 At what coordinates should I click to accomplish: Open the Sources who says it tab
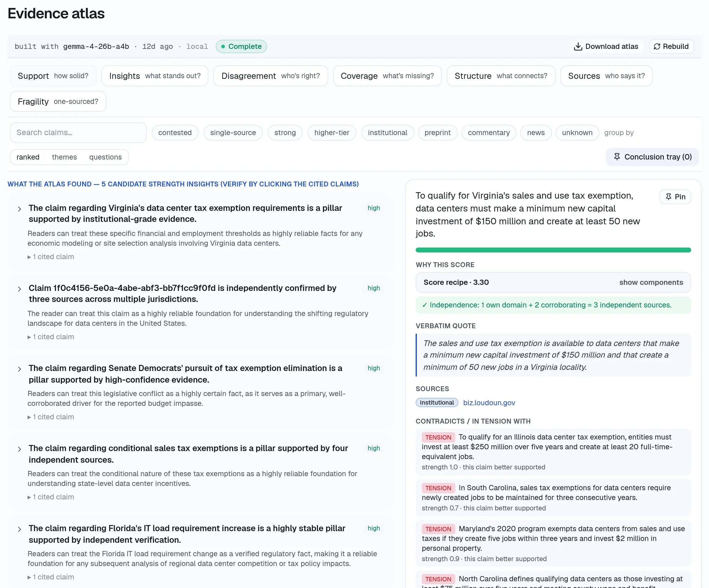pyautogui.click(x=606, y=76)
